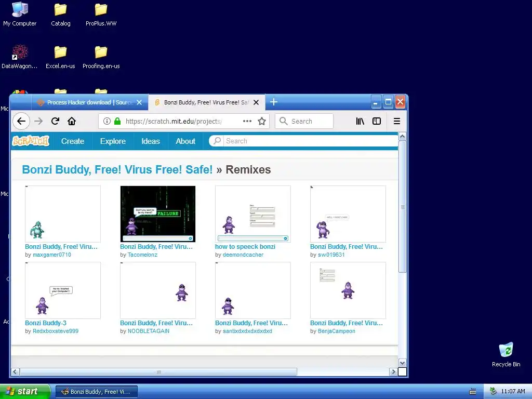Click the horizontal scrollbar thumb
The height and width of the screenshot is (399, 532).
coord(158,372)
